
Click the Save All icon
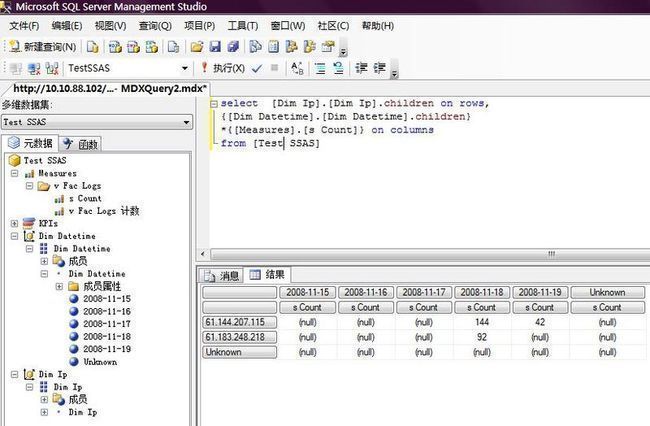tap(233, 47)
